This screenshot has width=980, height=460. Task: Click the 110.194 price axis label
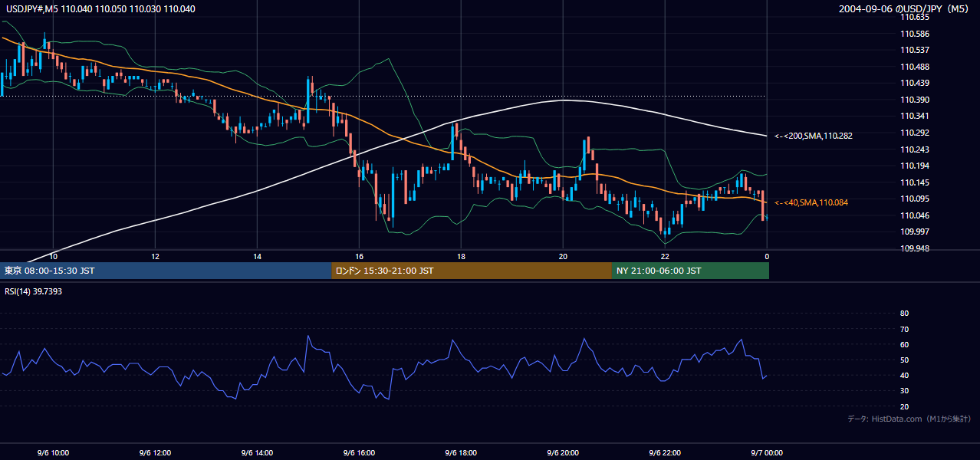point(914,166)
